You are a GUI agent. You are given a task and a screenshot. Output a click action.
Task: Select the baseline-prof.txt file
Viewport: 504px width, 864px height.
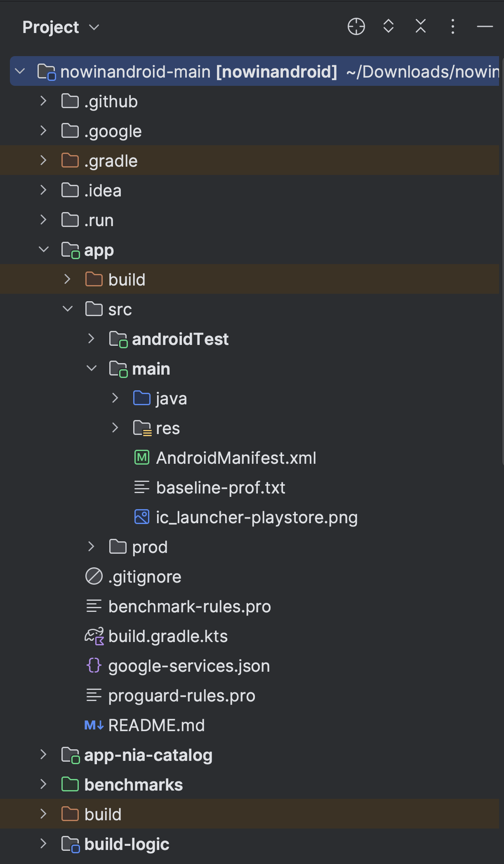point(220,488)
